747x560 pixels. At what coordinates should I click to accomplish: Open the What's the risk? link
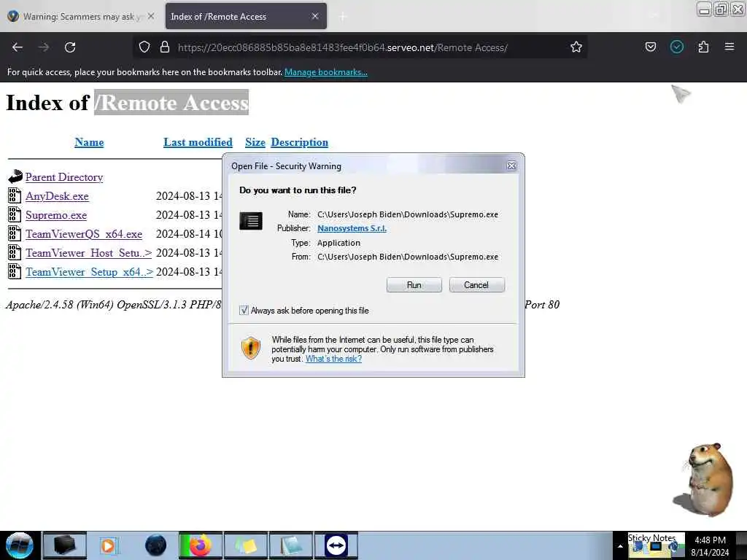(x=333, y=359)
